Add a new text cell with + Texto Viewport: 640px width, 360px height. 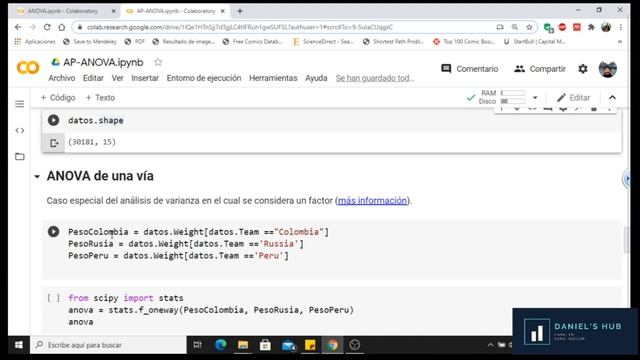pos(100,98)
